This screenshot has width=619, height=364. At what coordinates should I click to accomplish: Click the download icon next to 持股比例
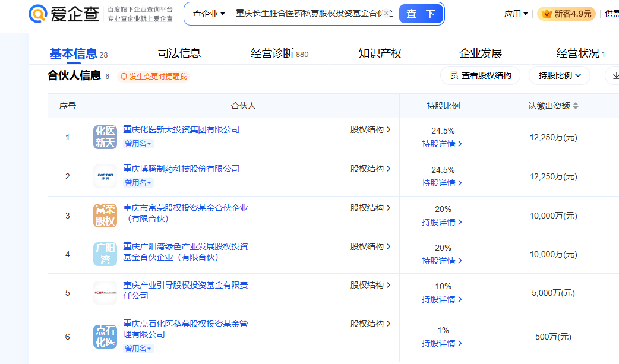tap(615, 75)
